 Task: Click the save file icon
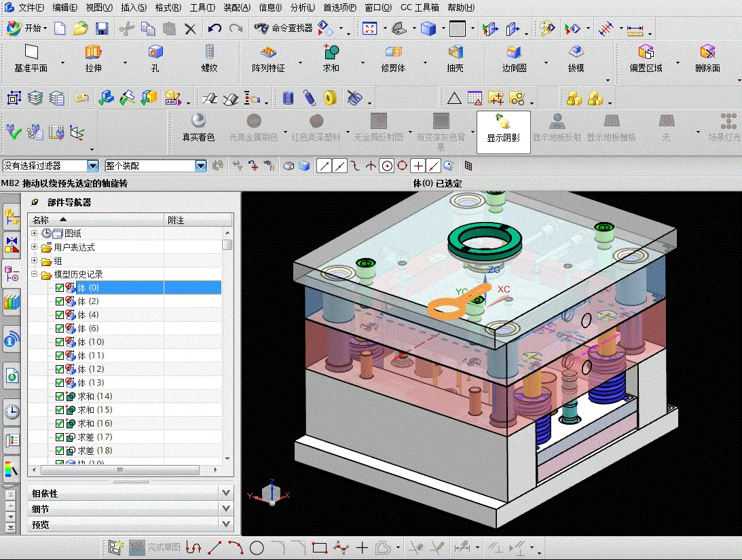[x=102, y=29]
